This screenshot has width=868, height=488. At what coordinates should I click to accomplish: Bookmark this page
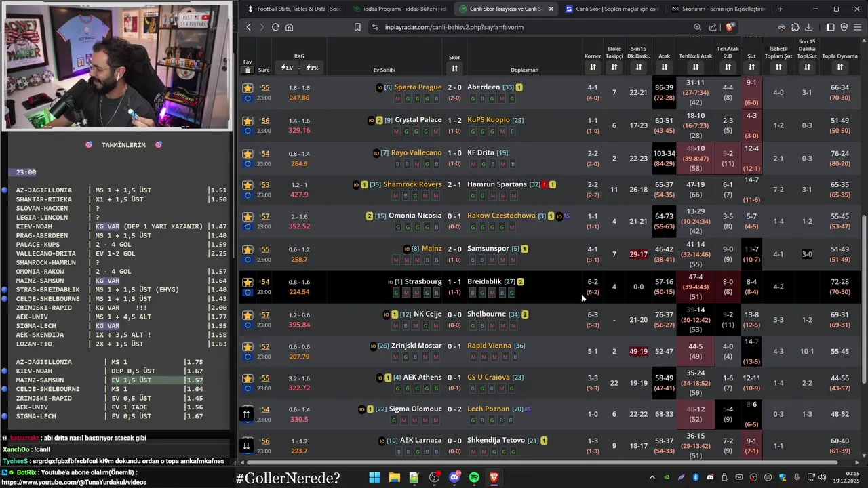pos(357,27)
